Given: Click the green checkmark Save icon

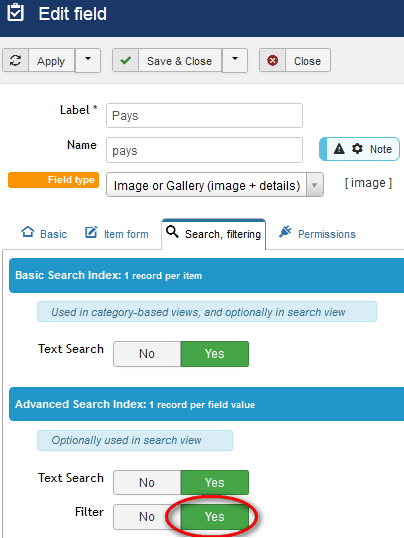Looking at the screenshot, I should point(126,61).
